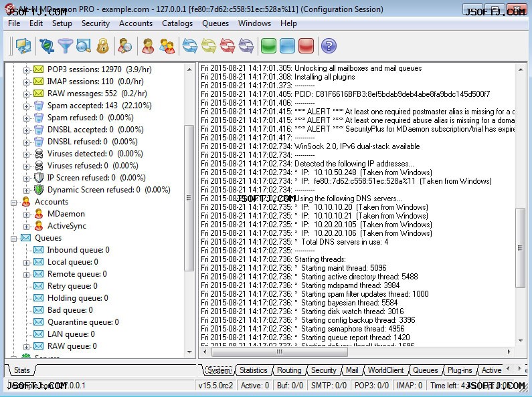Viewport: 532px width, 397px height.
Task: Click the green globe toolbar icon
Action: [x=47, y=46]
